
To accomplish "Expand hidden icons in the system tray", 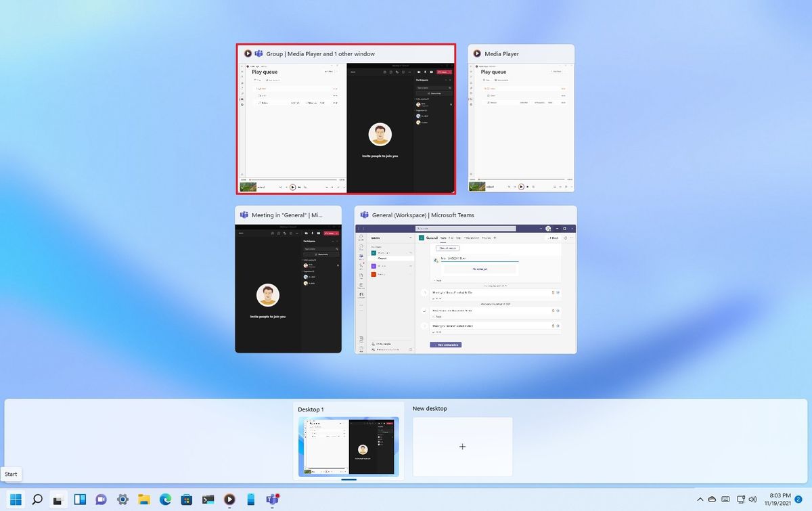I will [x=700, y=499].
